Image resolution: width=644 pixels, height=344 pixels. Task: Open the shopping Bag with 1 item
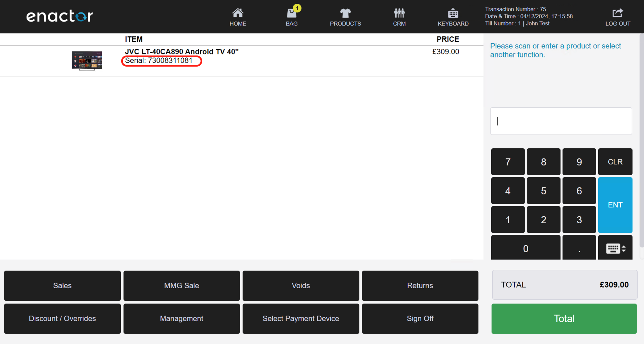point(291,17)
